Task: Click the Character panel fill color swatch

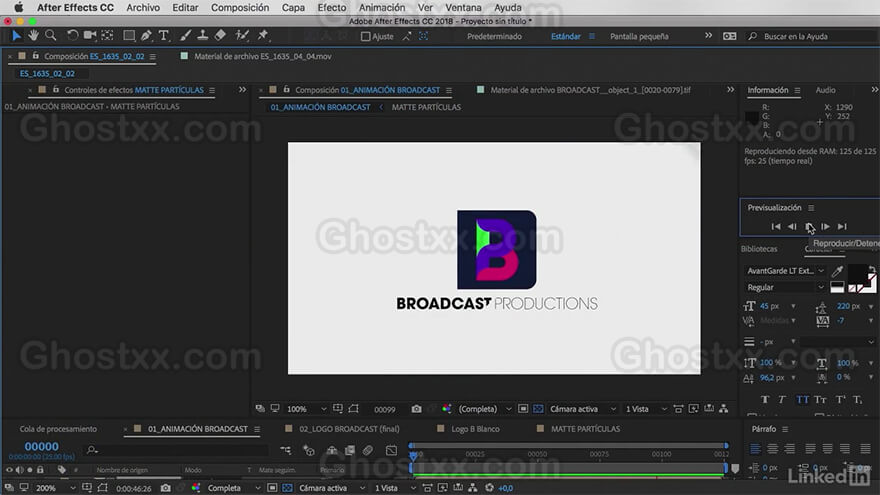Action: tap(856, 274)
